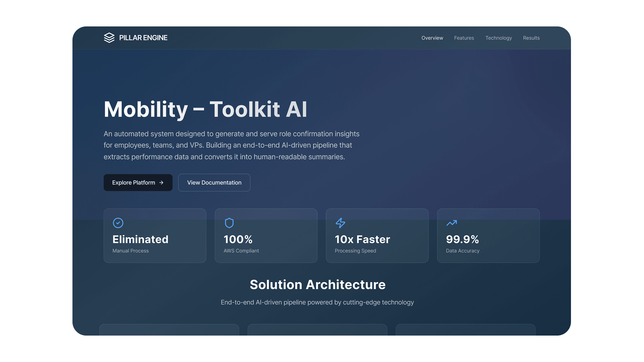
Task: Click the 99.9% Data Accuracy card
Action: [x=488, y=236]
